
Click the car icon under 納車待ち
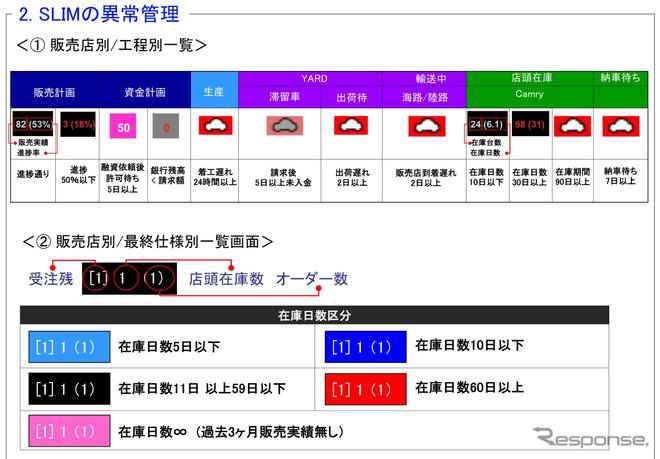click(x=621, y=126)
